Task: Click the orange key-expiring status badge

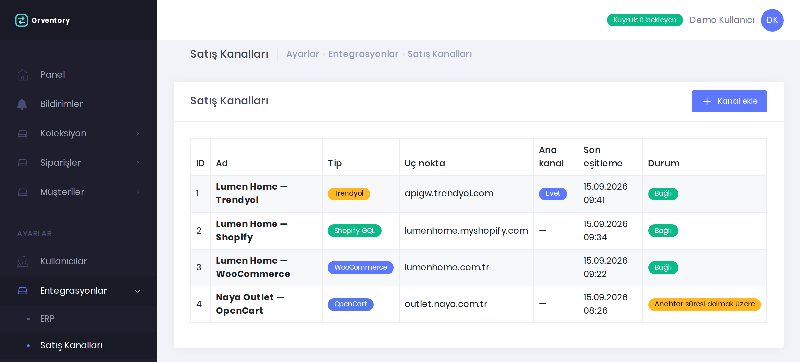Action: pyautogui.click(x=704, y=304)
